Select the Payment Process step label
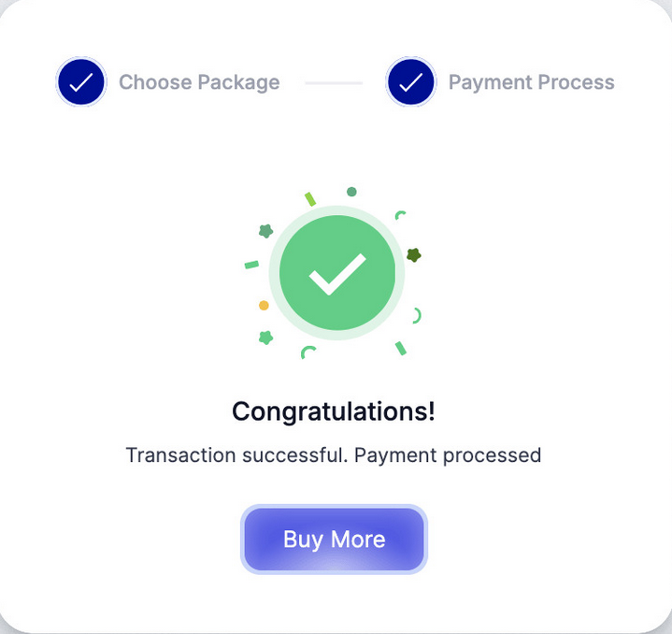 pyautogui.click(x=531, y=82)
